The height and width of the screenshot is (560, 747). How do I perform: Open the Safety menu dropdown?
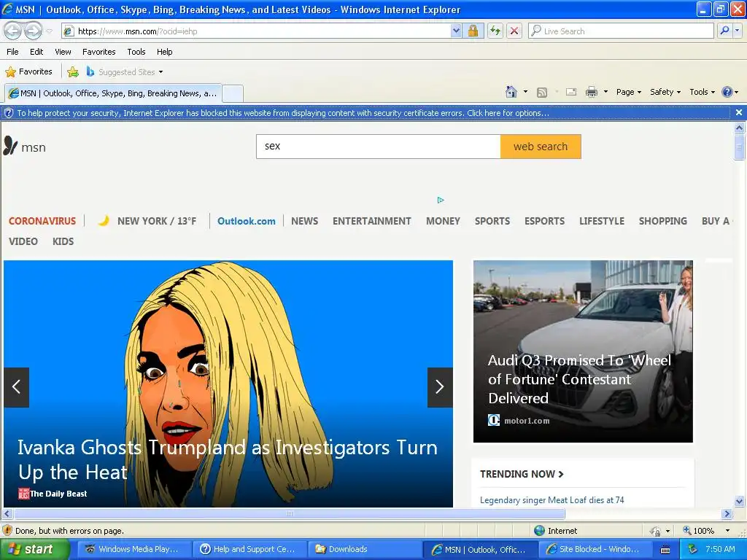[665, 92]
